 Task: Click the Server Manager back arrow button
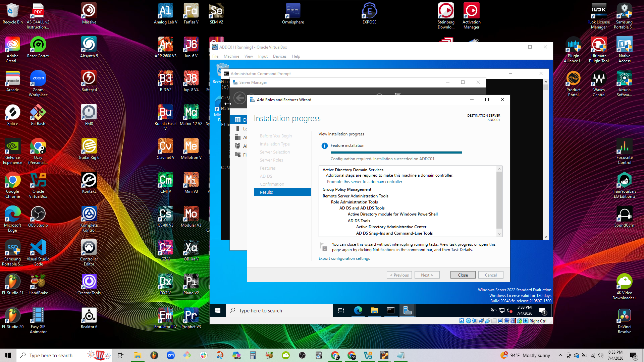239,98
